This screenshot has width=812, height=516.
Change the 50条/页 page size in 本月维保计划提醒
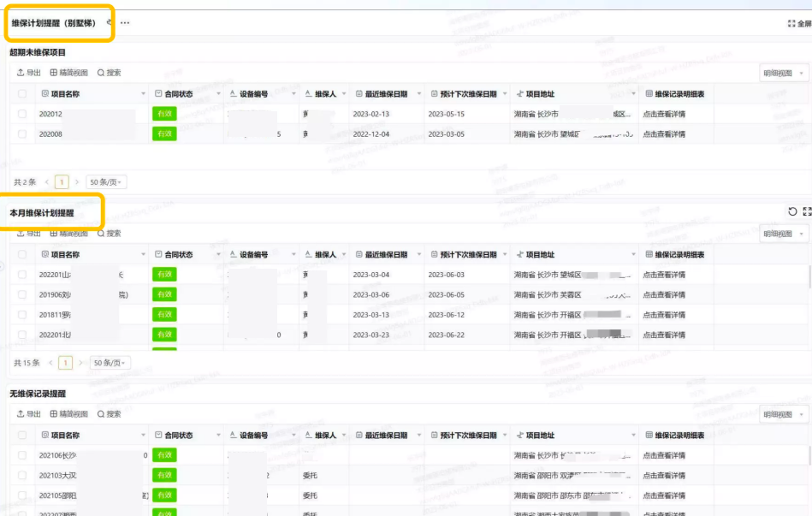(110, 363)
